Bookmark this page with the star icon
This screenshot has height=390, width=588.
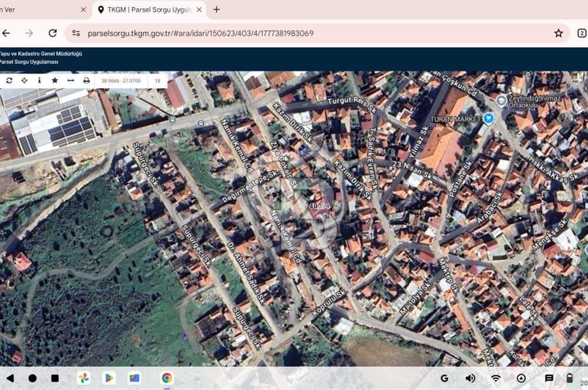(x=559, y=33)
